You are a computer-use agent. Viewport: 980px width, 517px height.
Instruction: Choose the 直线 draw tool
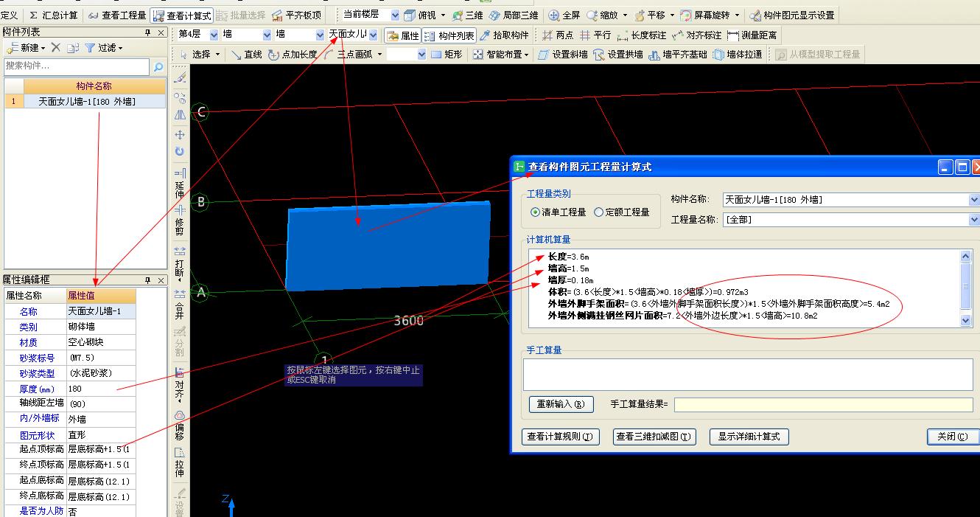pos(246,55)
